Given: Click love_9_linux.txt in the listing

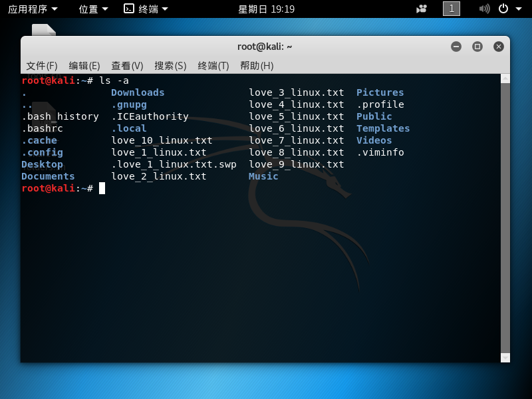Looking at the screenshot, I should click(x=296, y=164).
